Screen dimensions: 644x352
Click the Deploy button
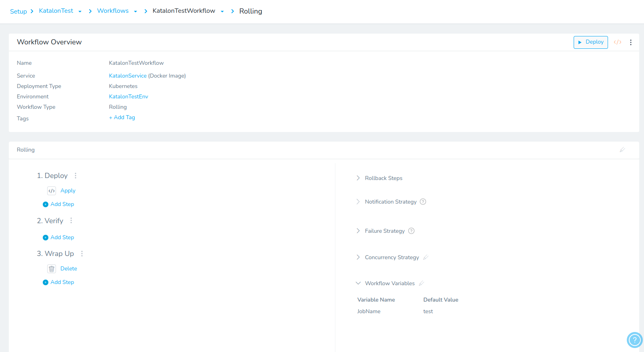pyautogui.click(x=590, y=42)
